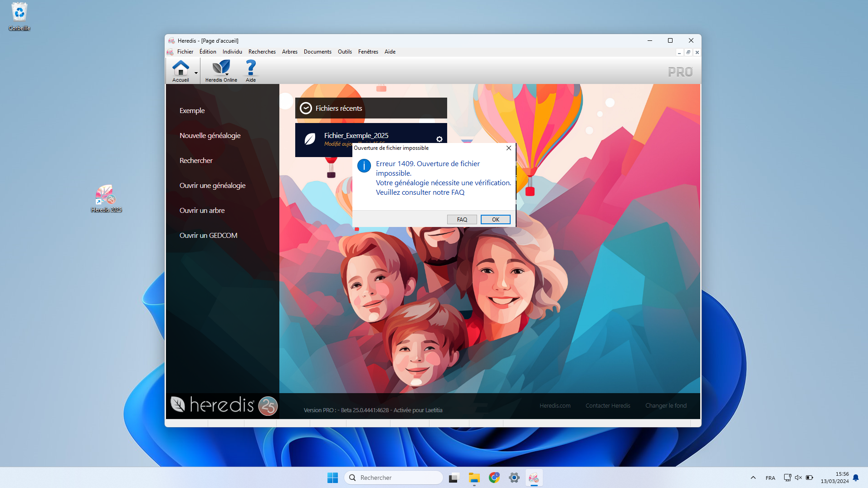Click the Accueil home icon
Screen dimensions: 868x488
tap(180, 69)
